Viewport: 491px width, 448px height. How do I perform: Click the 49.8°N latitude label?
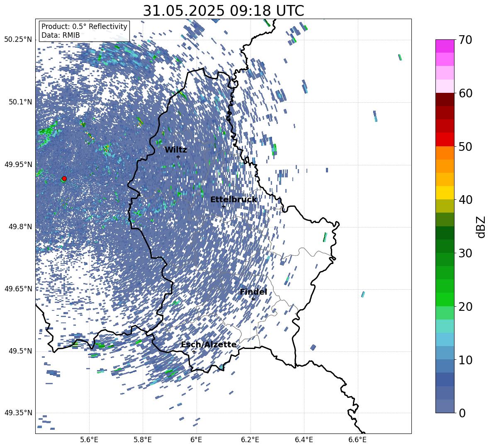[21, 227]
